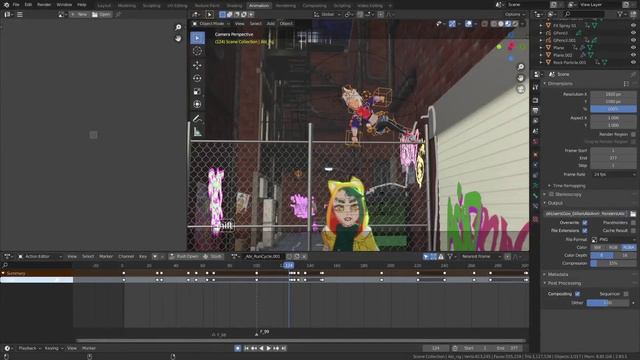640x360 pixels.
Task: Activate the Cursor tool in viewport toolbar
Action: (197, 51)
